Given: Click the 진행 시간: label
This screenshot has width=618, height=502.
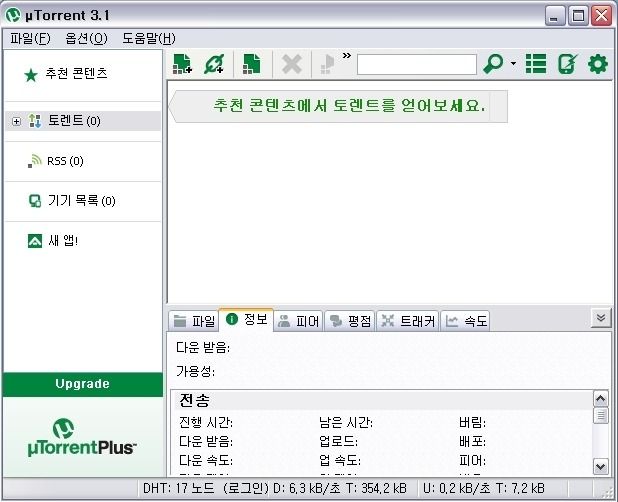Looking at the screenshot, I should pos(206,422).
